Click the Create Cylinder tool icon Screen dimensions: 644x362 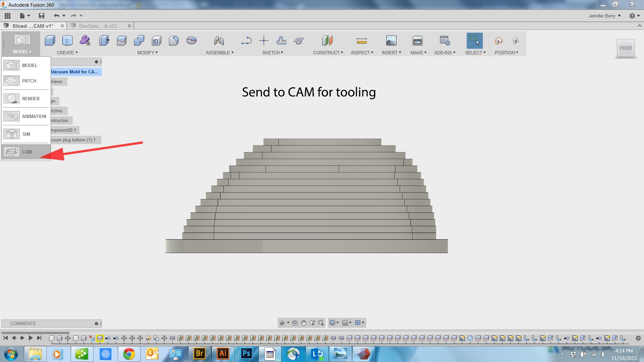click(x=67, y=41)
